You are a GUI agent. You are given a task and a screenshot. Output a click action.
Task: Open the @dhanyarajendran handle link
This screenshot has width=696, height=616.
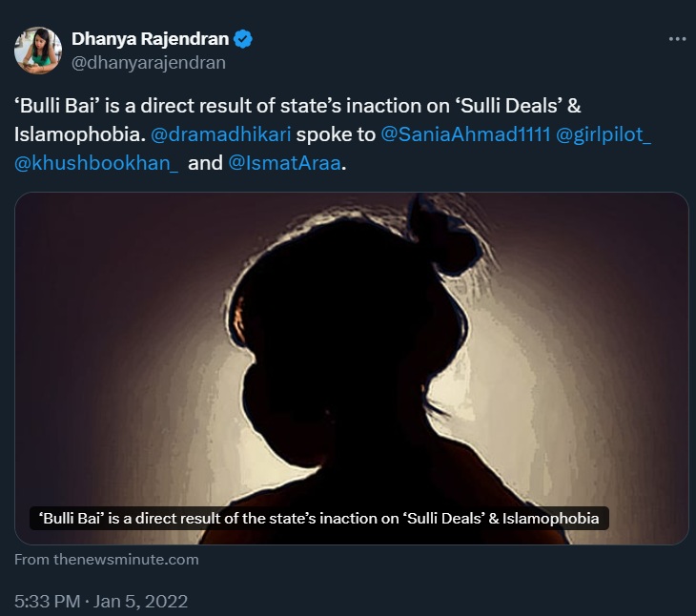pyautogui.click(x=148, y=63)
